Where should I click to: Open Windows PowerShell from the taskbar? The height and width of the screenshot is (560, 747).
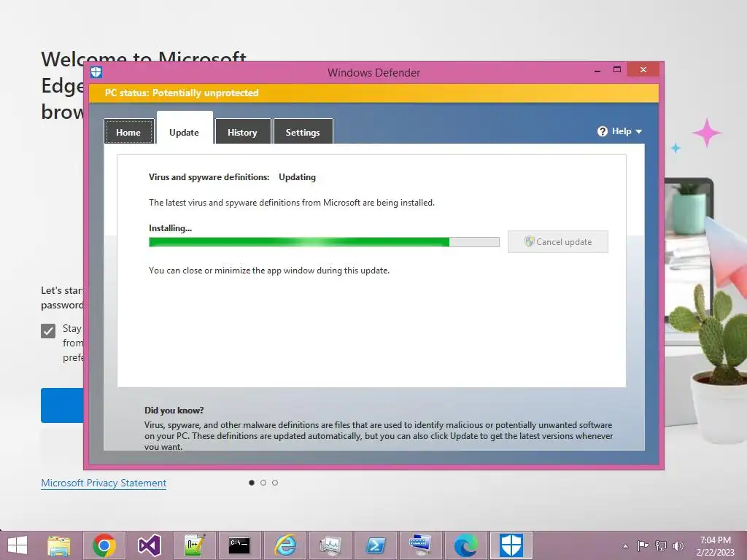click(376, 545)
